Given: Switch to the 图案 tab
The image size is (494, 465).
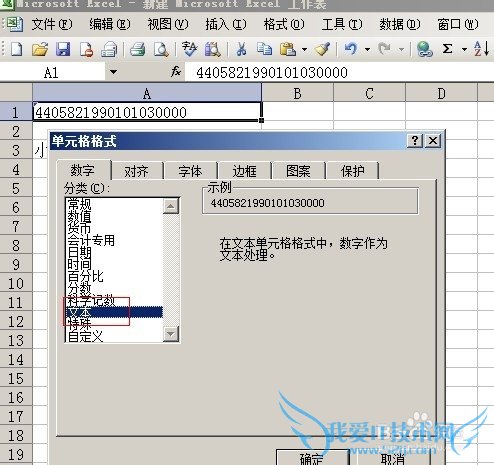Looking at the screenshot, I should point(298,171).
